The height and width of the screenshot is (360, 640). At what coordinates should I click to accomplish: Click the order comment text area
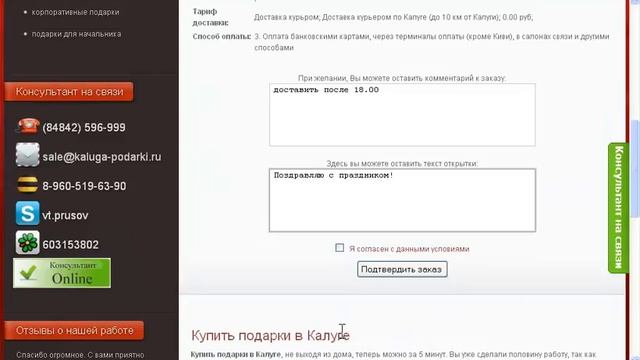(402, 115)
